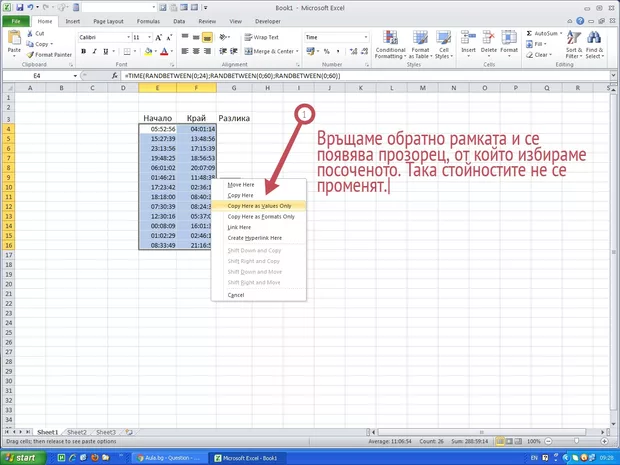Click the Format Painter brush icon
Viewport: 620px width, 465px height.
coord(30,55)
